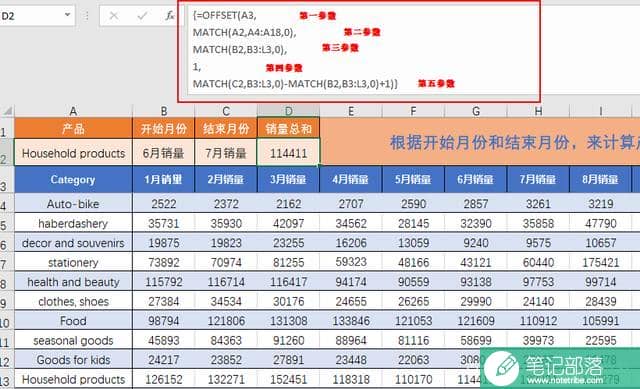The height and width of the screenshot is (389, 640).
Task: Expand the Name Box dropdown arrow
Action: click(67, 15)
